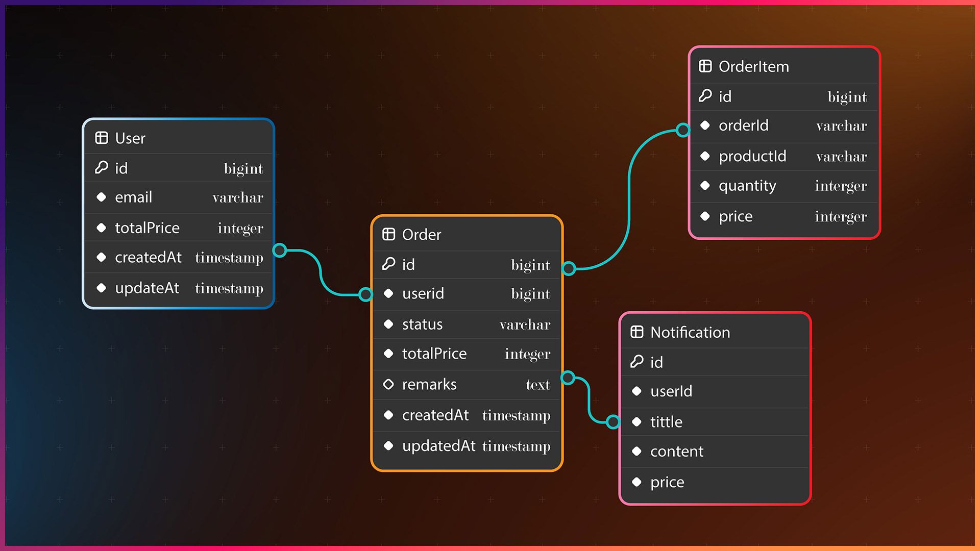Select the key icon on Order's id row

pos(388,264)
